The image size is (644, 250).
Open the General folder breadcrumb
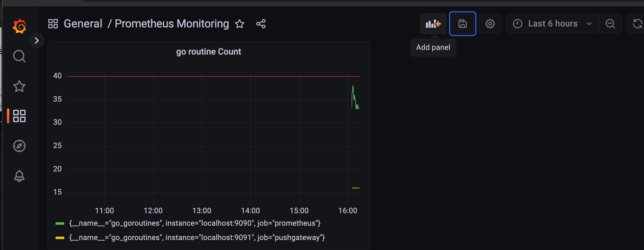83,24
